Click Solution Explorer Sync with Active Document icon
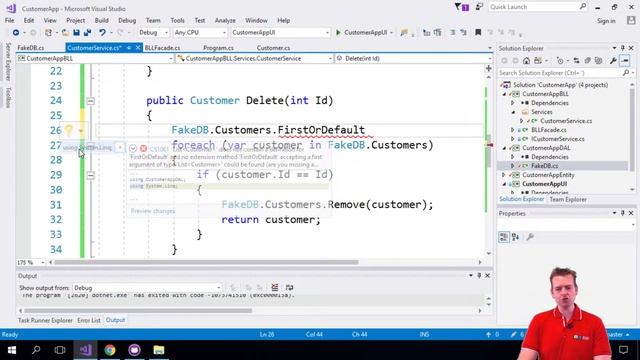The width and height of the screenshot is (640, 360). point(576,61)
